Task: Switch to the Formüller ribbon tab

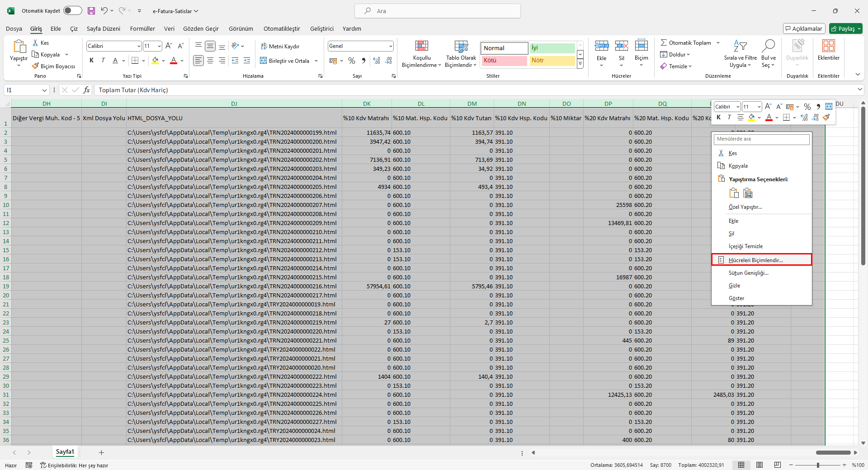Action: pos(142,29)
